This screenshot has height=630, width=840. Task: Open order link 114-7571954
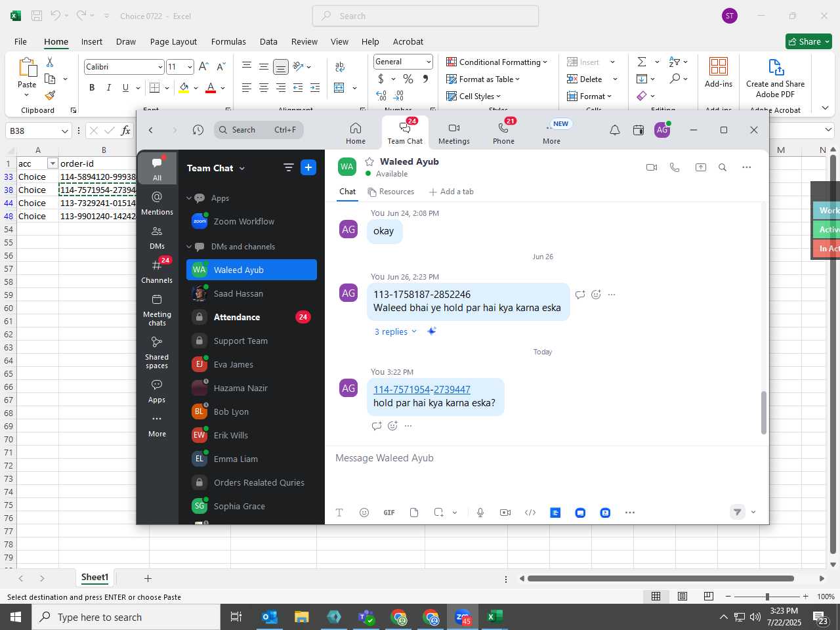click(x=402, y=389)
